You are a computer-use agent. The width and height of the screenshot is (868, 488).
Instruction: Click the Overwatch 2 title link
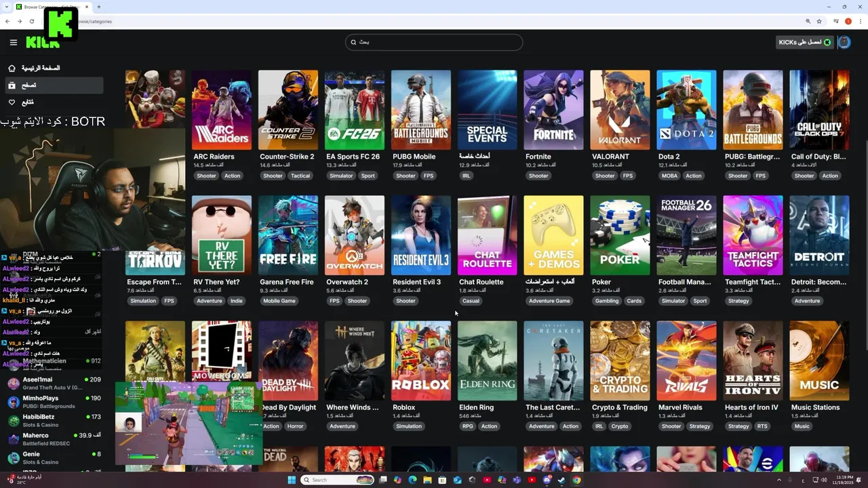[347, 282]
